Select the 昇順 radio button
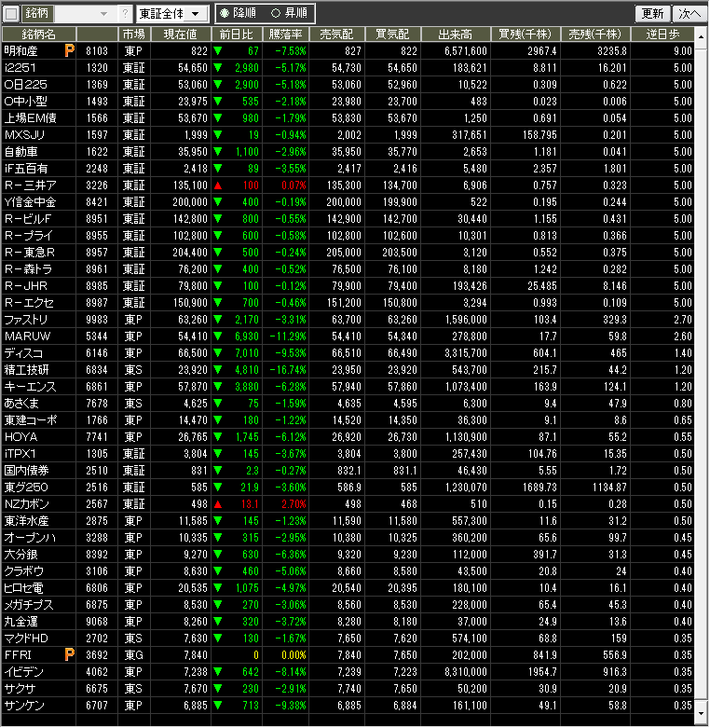 [275, 14]
